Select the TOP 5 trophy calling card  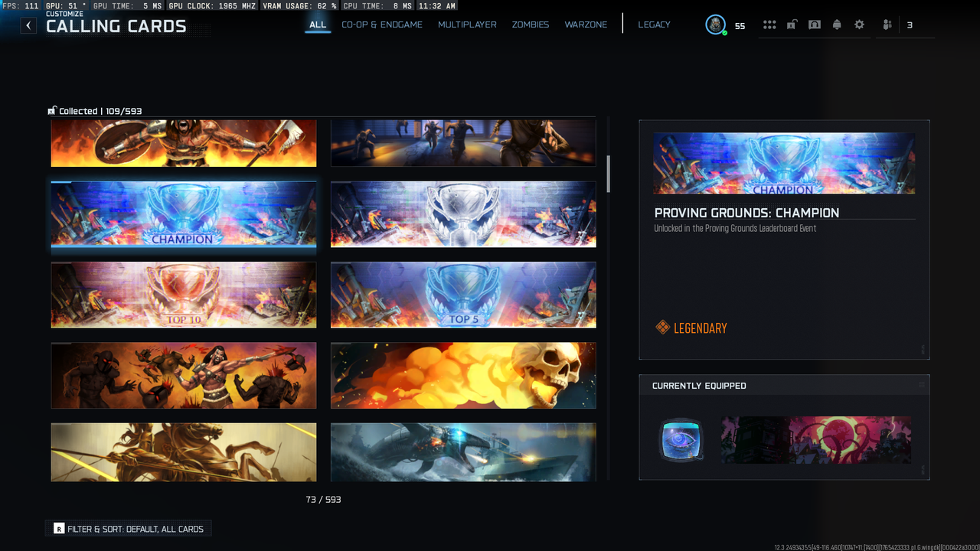click(x=463, y=295)
